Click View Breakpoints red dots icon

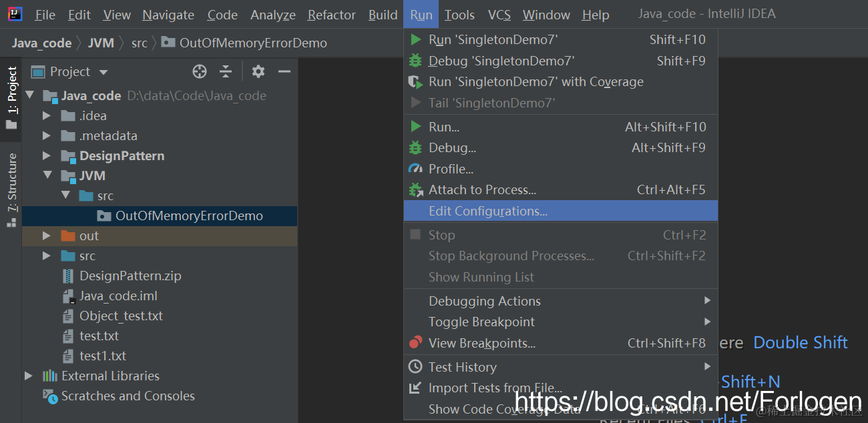point(416,343)
